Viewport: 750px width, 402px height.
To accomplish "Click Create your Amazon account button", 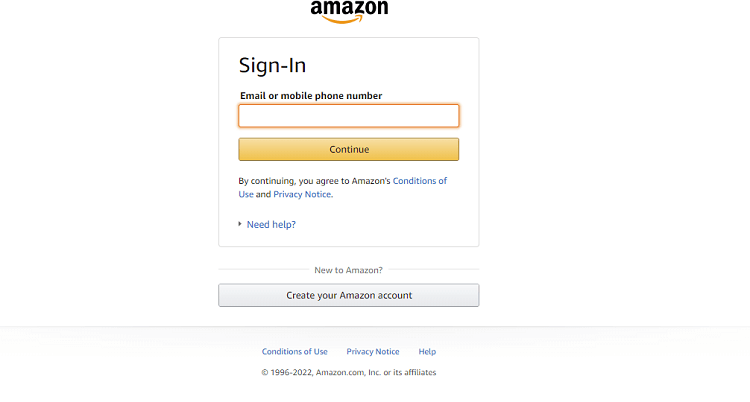I will tap(349, 295).
